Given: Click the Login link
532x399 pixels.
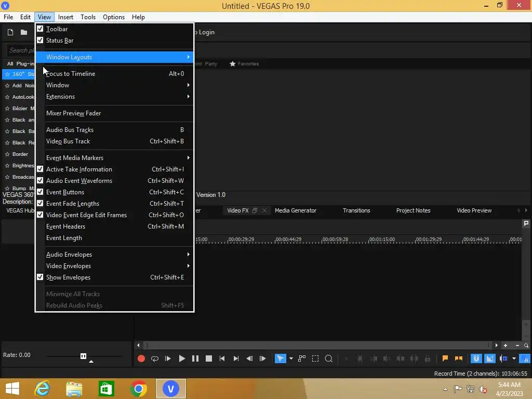Looking at the screenshot, I should tap(206, 32).
